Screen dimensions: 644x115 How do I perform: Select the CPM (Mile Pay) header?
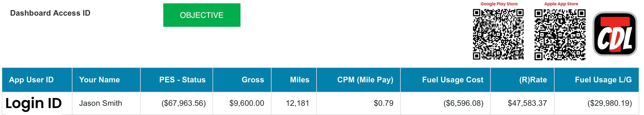pos(365,80)
